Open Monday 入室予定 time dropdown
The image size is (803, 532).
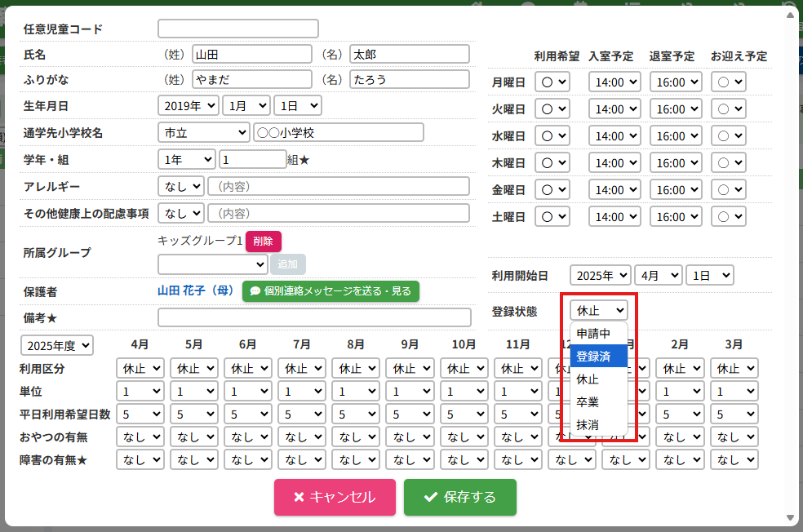point(614,82)
